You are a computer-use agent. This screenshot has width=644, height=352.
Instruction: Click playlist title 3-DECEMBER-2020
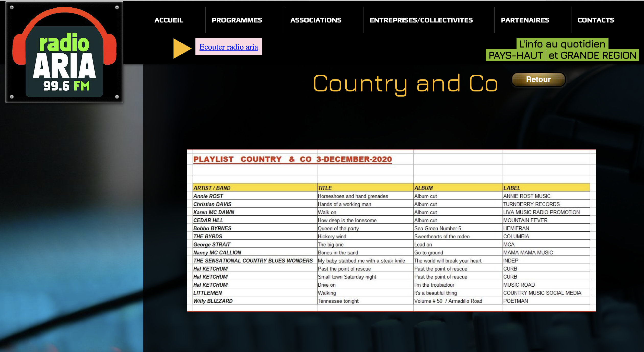354,159
